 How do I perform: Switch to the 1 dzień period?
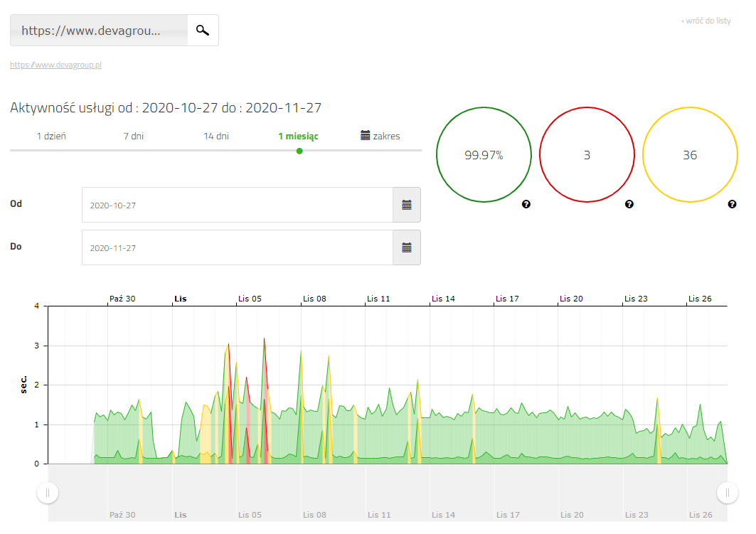51,136
